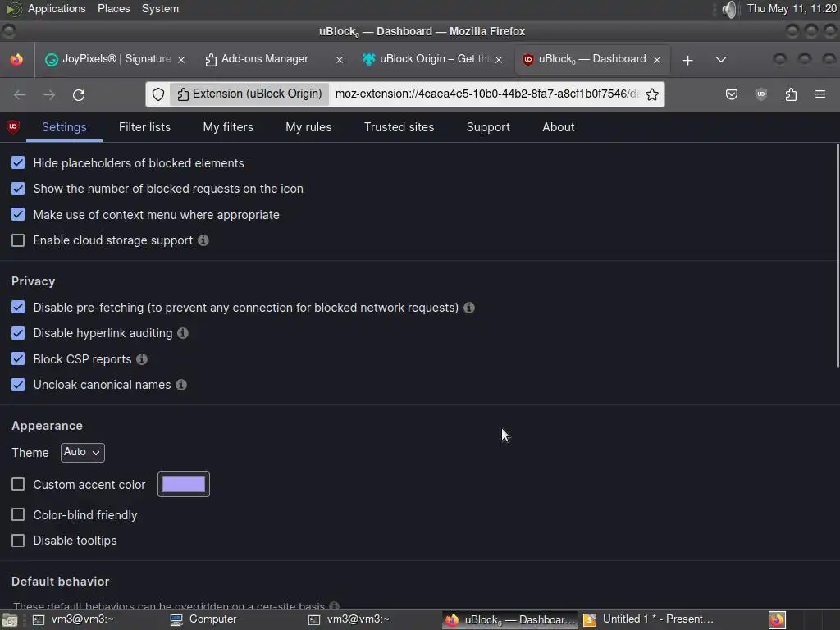Open a new tab with plus button

point(688,60)
